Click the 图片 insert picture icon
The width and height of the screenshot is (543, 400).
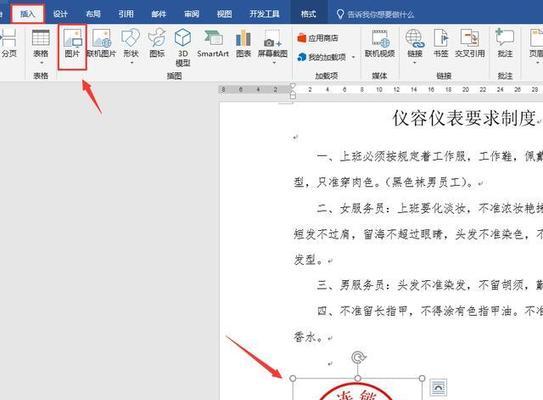coord(72,44)
